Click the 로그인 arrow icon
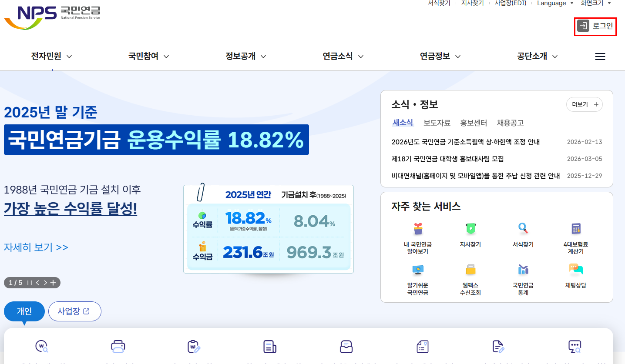This screenshot has width=625, height=364. click(583, 26)
